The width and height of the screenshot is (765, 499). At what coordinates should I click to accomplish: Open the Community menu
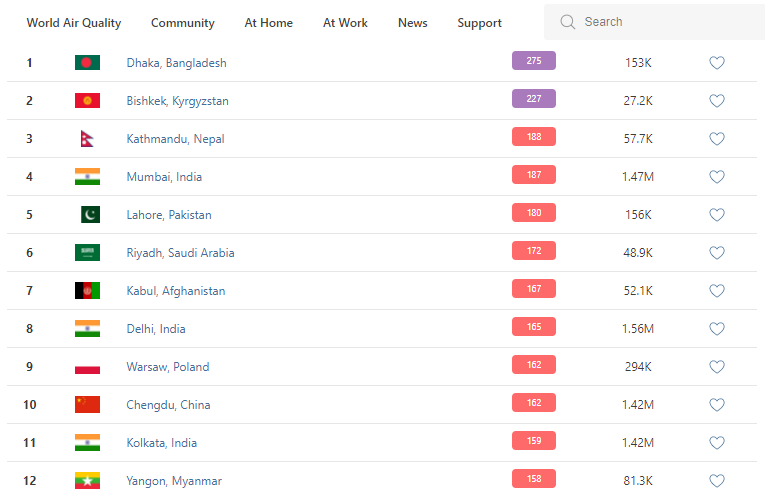click(x=182, y=23)
